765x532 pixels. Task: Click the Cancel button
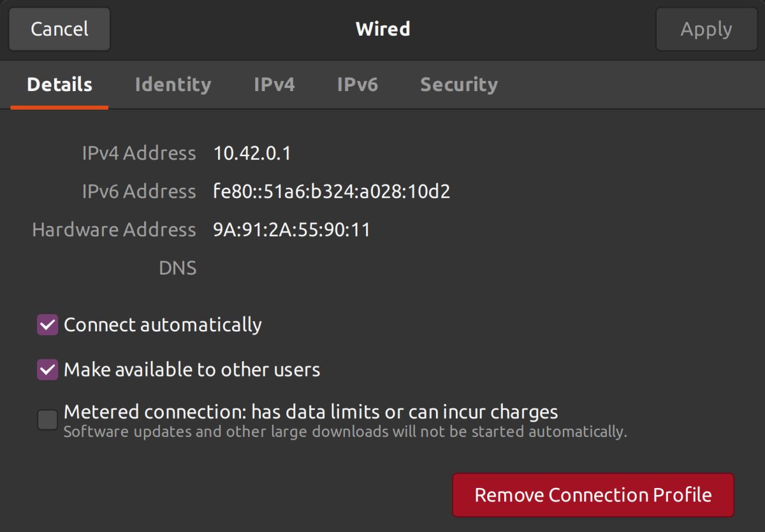59,29
